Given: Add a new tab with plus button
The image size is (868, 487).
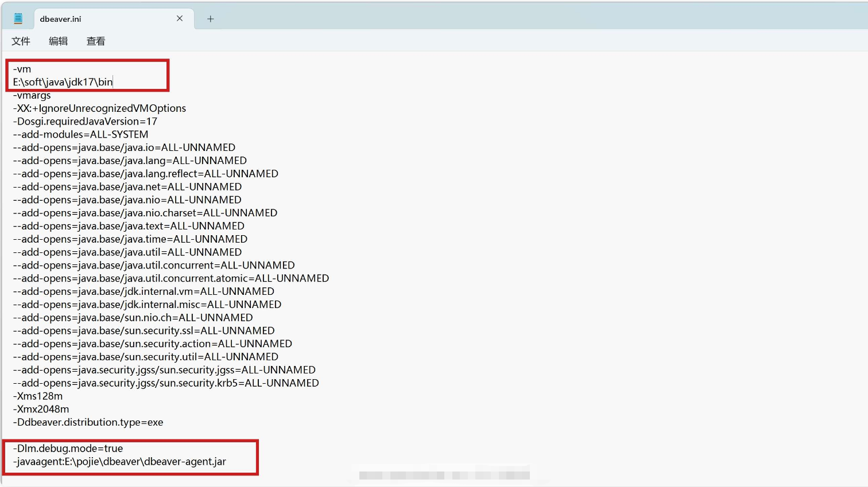Looking at the screenshot, I should click(x=211, y=19).
